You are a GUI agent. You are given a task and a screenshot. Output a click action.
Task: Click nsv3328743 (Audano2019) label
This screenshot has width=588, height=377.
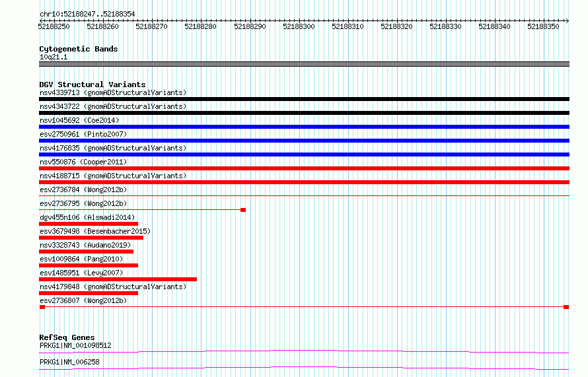coord(85,245)
